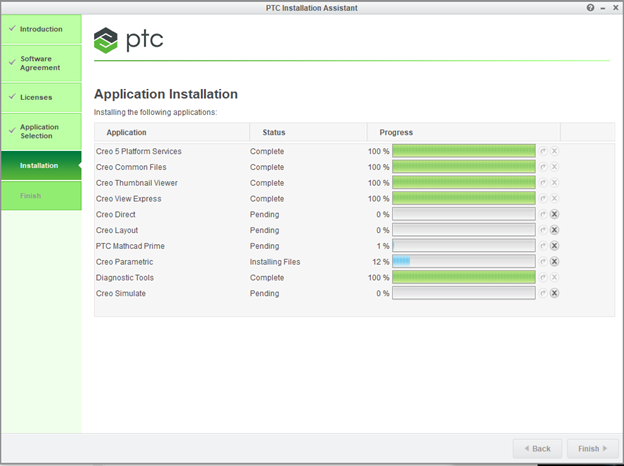Click the restart icon for Creo View Express
Screen dimensions: 624x466
(x=543, y=199)
